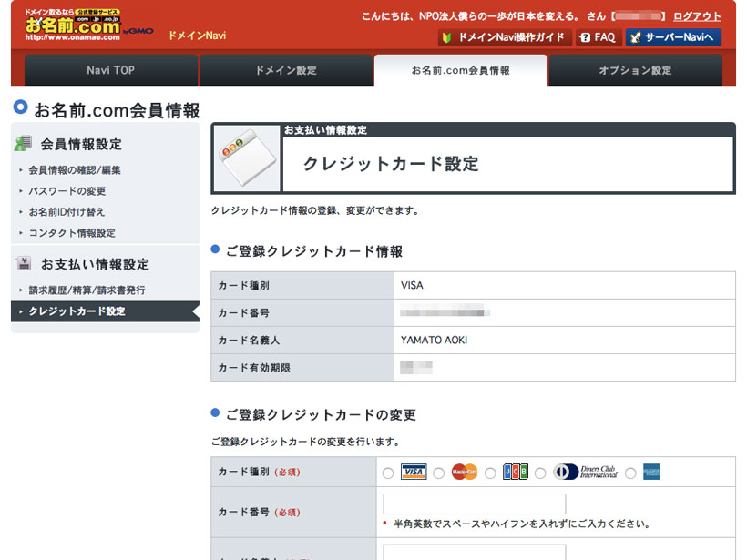Select the MasterCard radio button

coord(439,473)
